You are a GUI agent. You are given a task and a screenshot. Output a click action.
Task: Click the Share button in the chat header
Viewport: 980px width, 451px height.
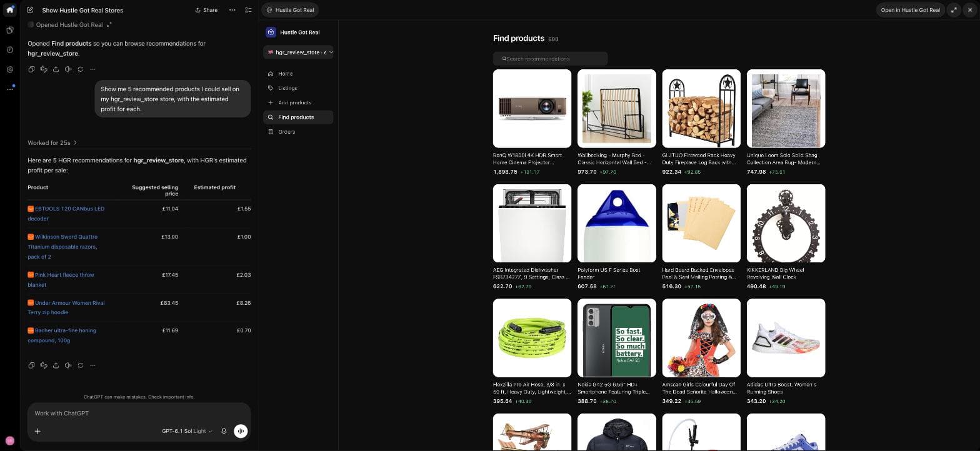206,10
